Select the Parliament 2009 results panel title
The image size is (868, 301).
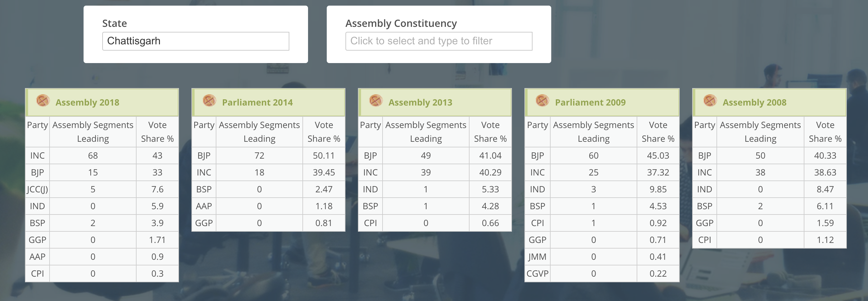click(590, 102)
